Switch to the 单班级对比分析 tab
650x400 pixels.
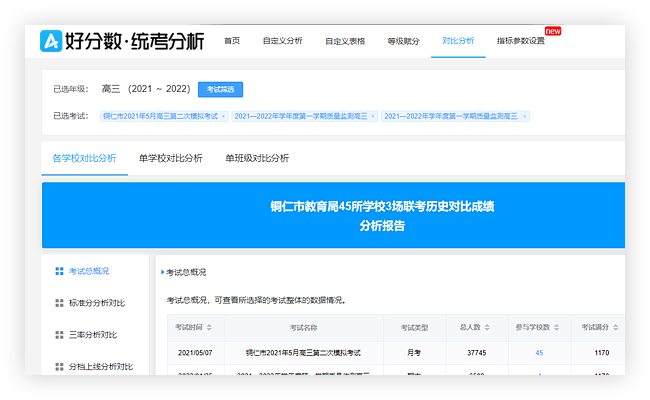pyautogui.click(x=257, y=158)
